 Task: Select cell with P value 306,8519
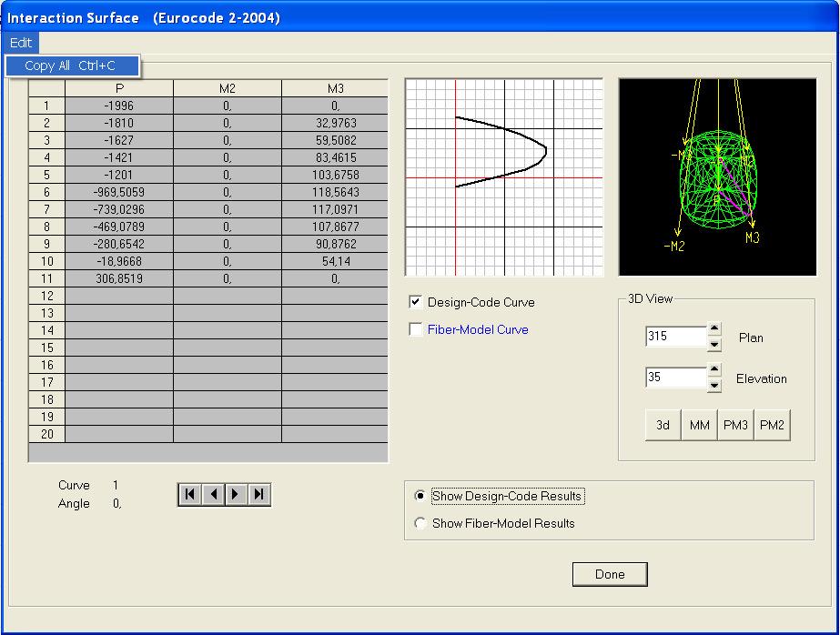pos(119,278)
